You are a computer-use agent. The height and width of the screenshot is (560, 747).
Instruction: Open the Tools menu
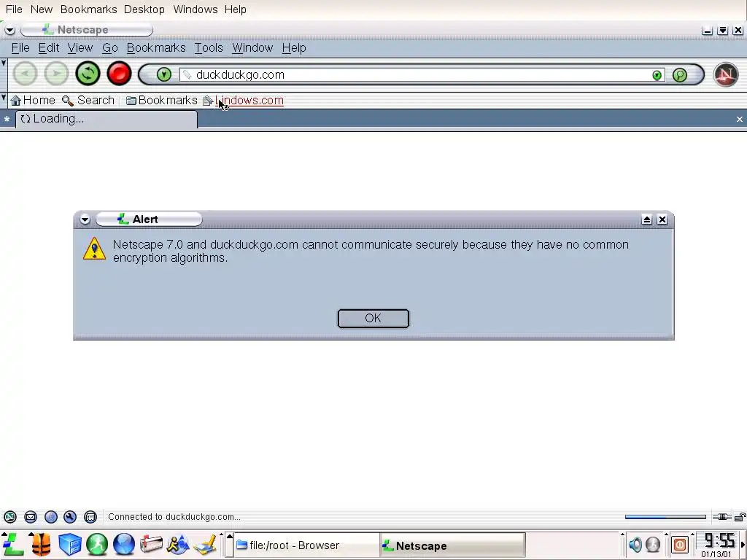point(209,48)
